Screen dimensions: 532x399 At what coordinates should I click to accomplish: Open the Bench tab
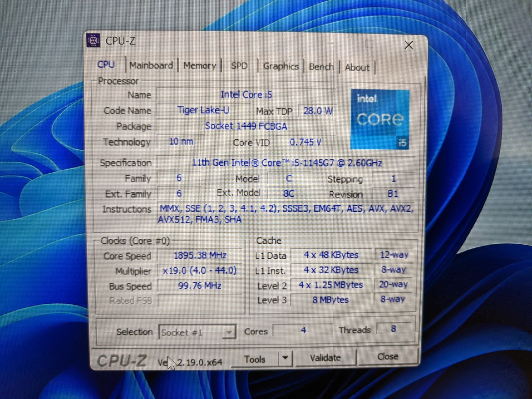point(321,67)
